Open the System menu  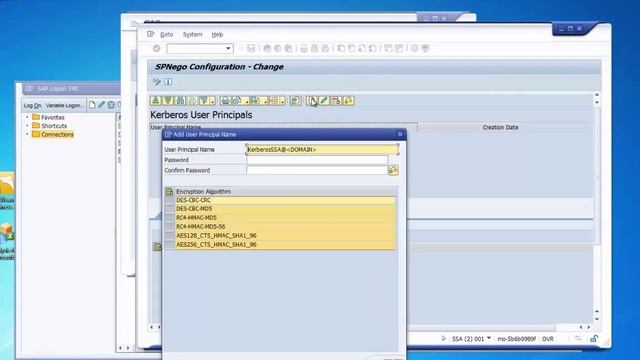(x=192, y=35)
